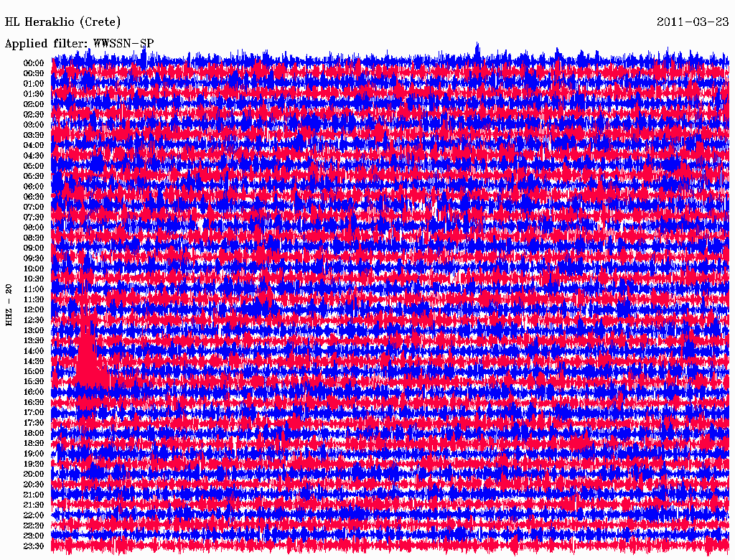Screen dimensions: 735x560
Task: Select the 14:00 time label
Action: click(34, 351)
